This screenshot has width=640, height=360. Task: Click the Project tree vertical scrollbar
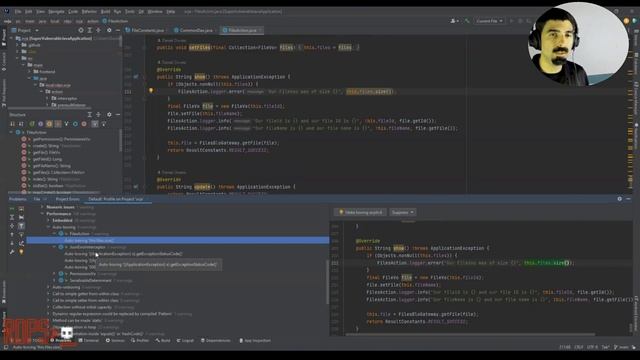[120, 41]
